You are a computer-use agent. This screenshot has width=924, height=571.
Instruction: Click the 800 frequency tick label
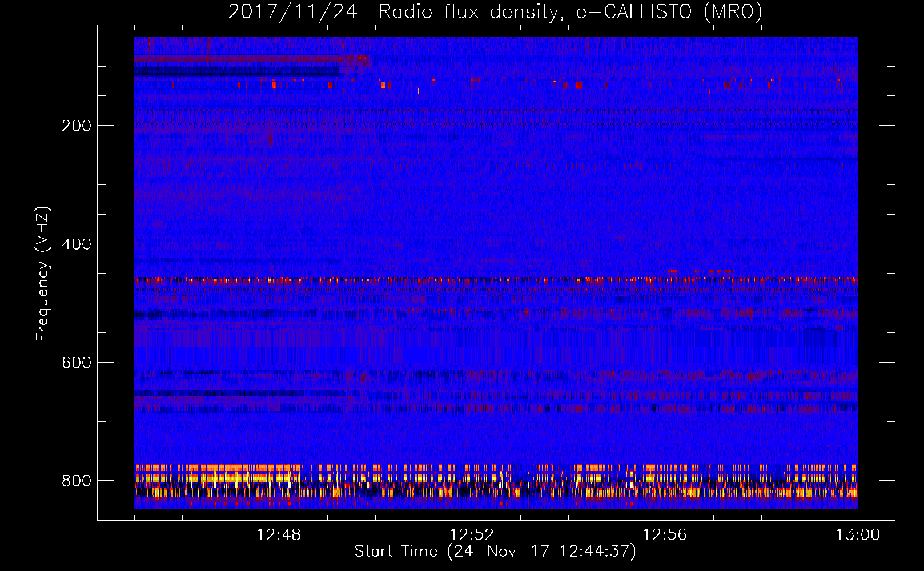click(x=77, y=481)
